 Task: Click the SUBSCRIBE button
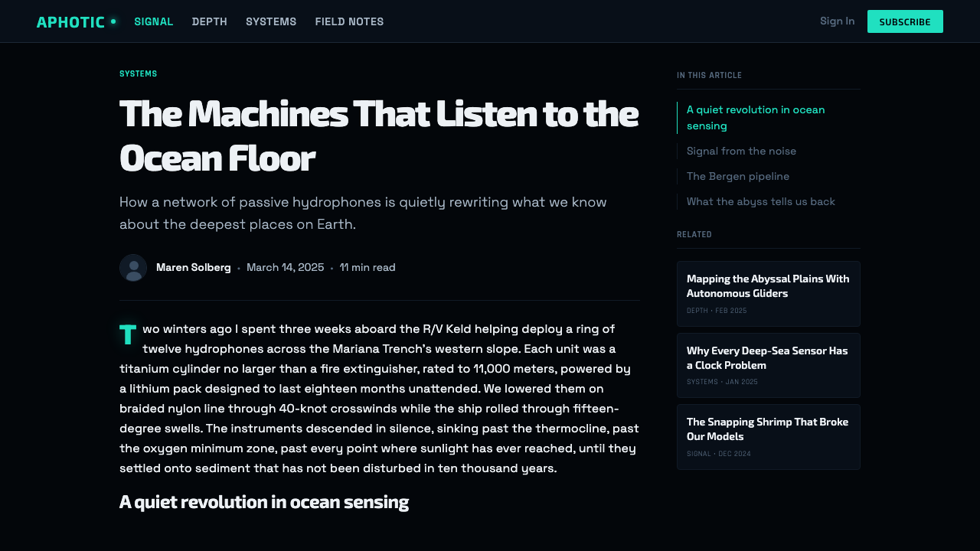pos(905,21)
